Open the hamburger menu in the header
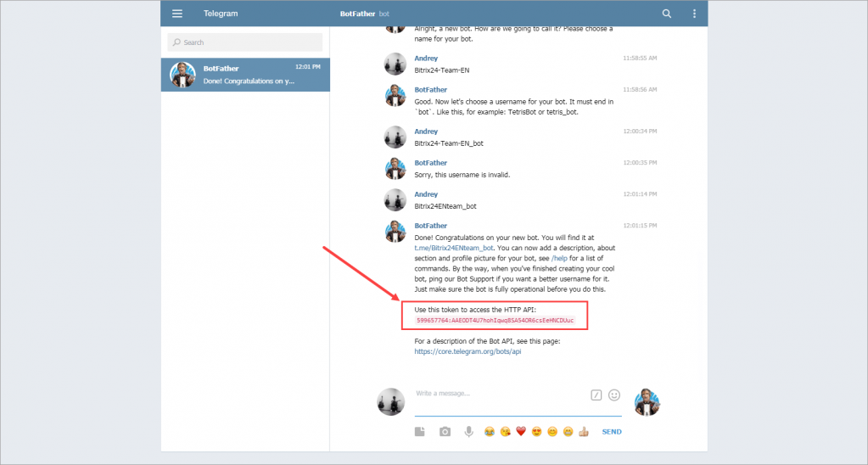 177,14
